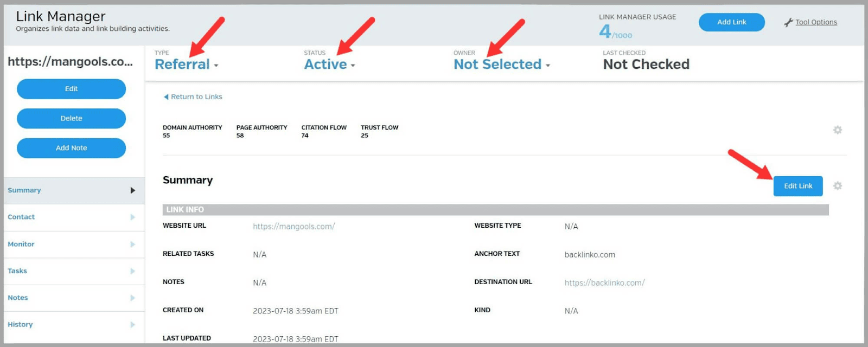Click the gear icon beside authority metrics

point(837,130)
